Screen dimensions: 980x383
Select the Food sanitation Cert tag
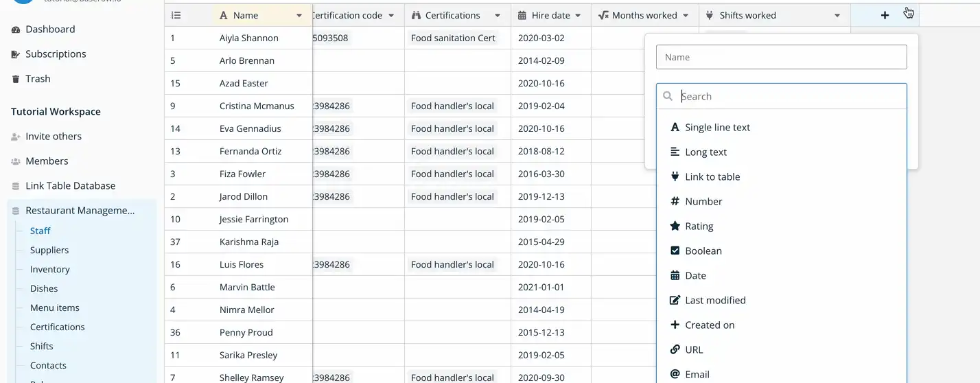[453, 38]
